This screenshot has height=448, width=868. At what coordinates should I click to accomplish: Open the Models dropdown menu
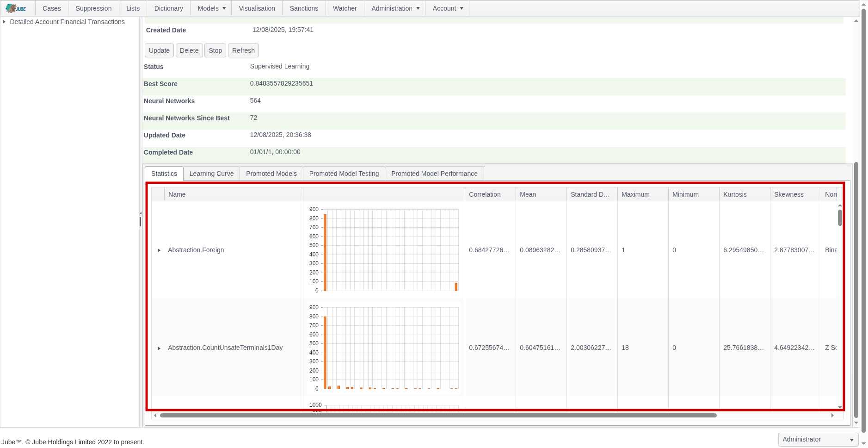(212, 8)
